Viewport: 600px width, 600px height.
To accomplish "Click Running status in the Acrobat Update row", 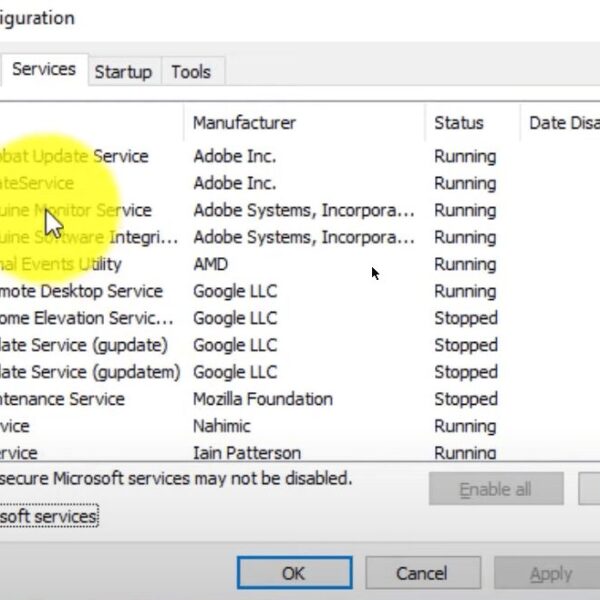I will point(465,156).
